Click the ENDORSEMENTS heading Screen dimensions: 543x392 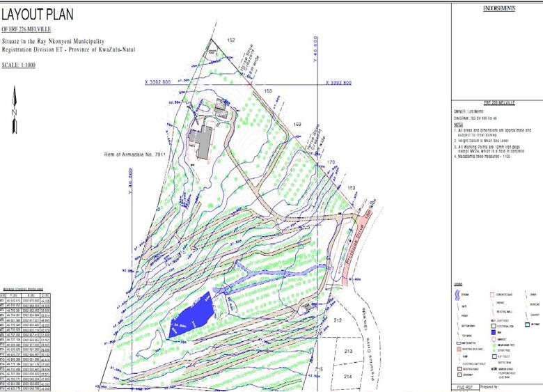498,8
